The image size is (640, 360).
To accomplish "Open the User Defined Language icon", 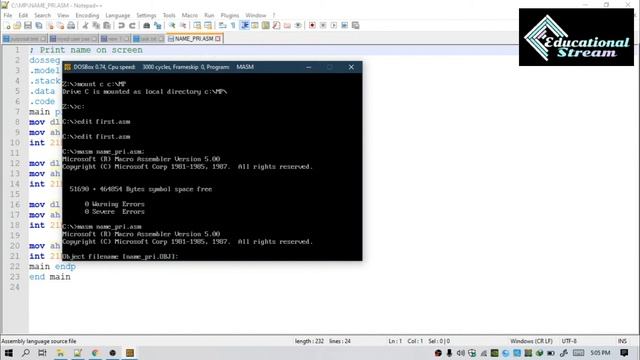I will pyautogui.click(x=255, y=25).
